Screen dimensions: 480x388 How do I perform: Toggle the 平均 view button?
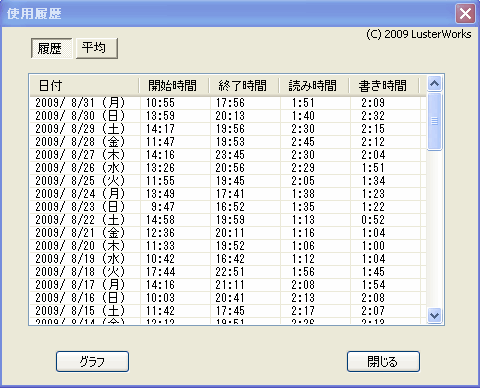tap(97, 48)
